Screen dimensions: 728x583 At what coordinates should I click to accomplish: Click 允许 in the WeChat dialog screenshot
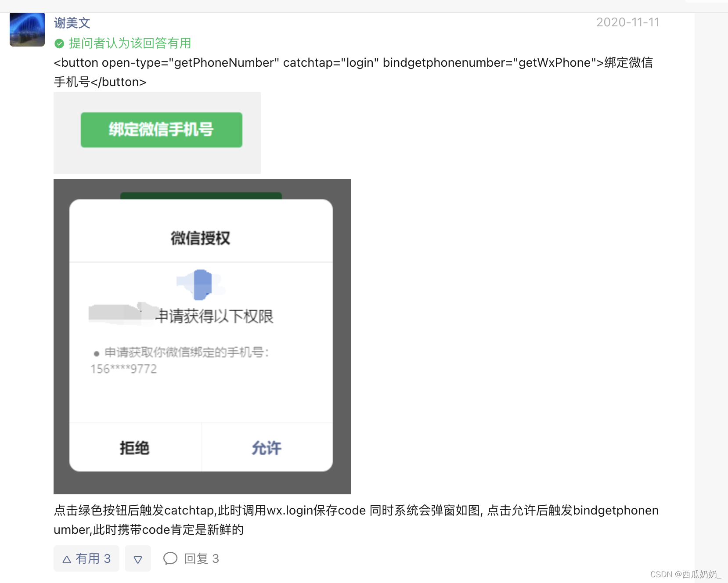click(x=267, y=448)
